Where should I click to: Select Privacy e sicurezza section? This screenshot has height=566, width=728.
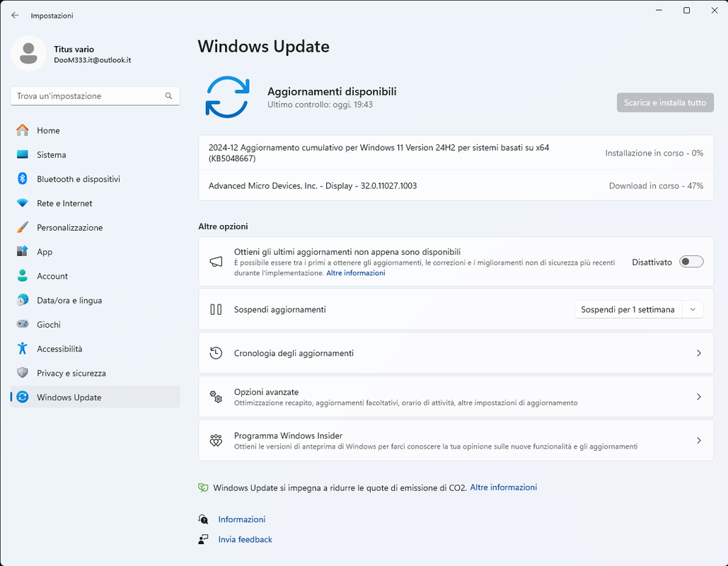pyautogui.click(x=95, y=373)
